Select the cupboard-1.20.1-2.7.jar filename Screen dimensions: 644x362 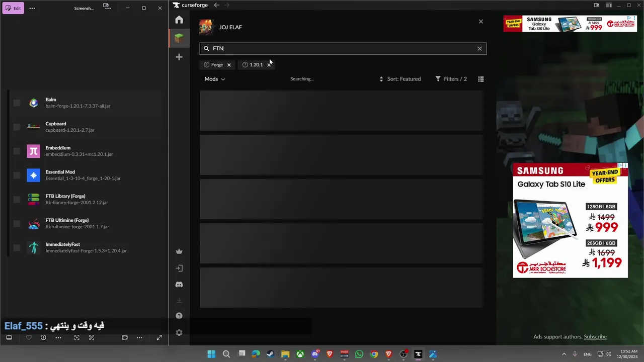point(70,130)
